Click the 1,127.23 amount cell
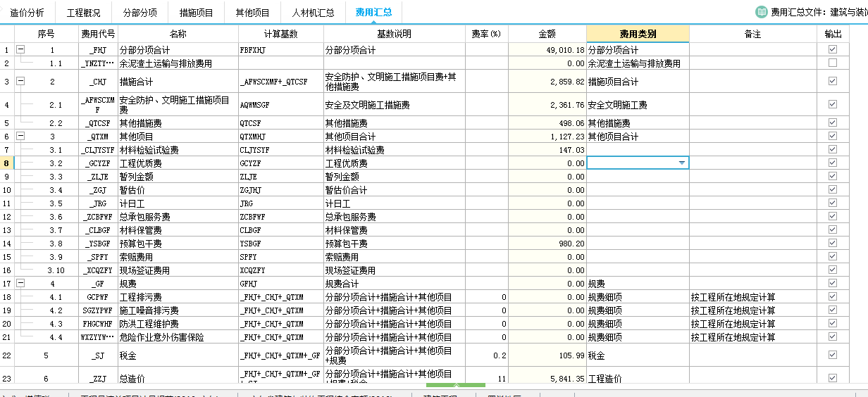The height and width of the screenshot is (397, 868). 547,137
